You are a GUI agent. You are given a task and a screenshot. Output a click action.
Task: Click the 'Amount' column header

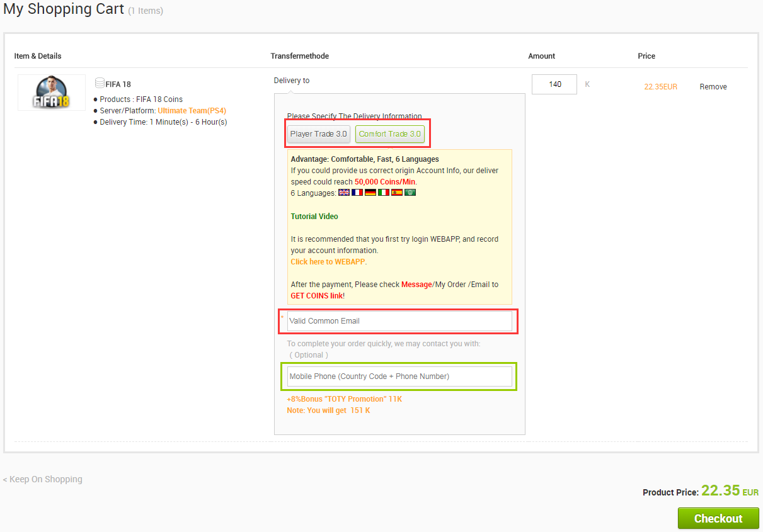pyautogui.click(x=542, y=56)
